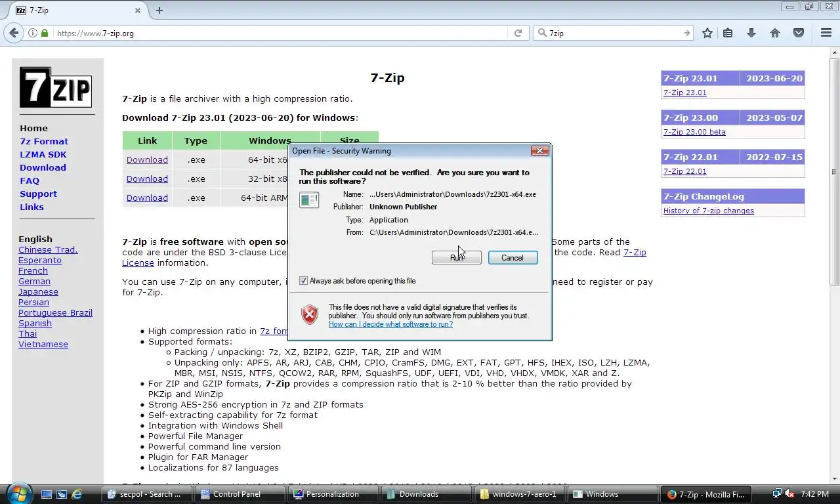Switch language to Esperanto

(x=40, y=260)
